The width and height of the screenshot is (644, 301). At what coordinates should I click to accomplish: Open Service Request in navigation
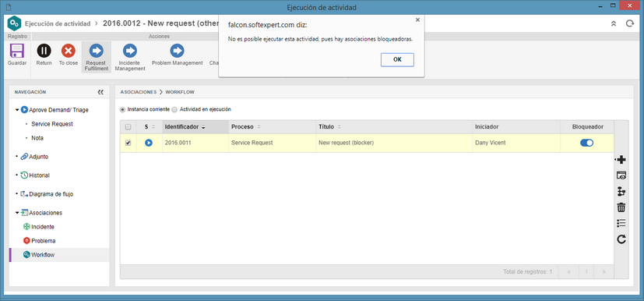click(52, 124)
